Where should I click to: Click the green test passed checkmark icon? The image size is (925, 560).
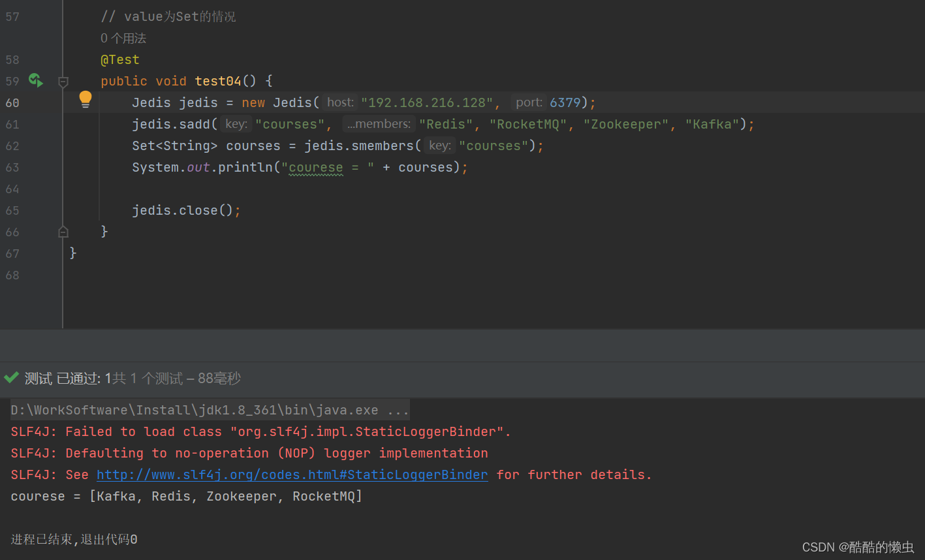pyautogui.click(x=11, y=378)
